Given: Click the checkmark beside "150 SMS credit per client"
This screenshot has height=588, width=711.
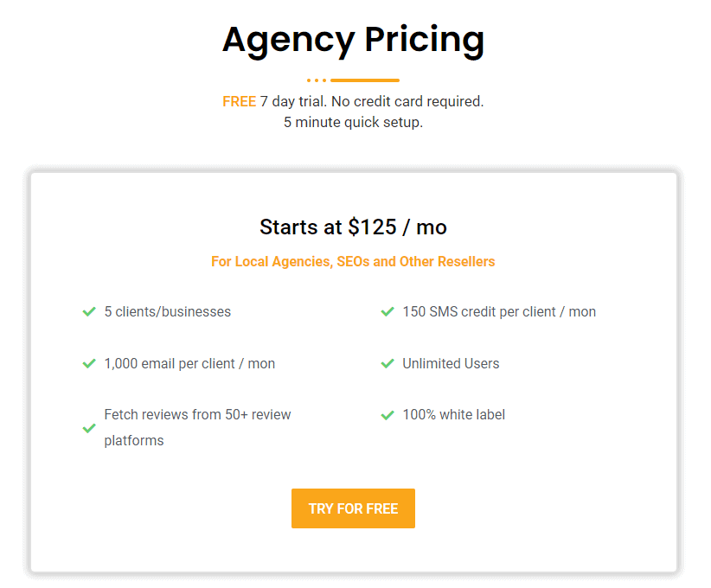Looking at the screenshot, I should click(388, 311).
